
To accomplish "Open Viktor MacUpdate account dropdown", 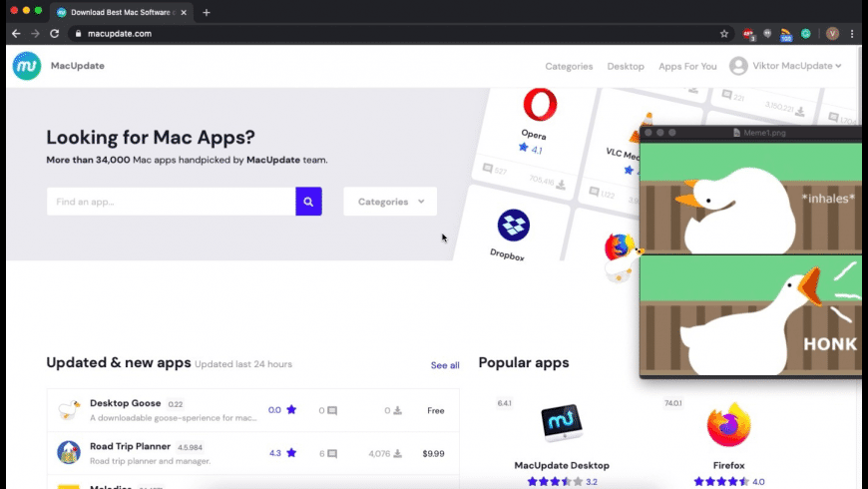I will (796, 66).
